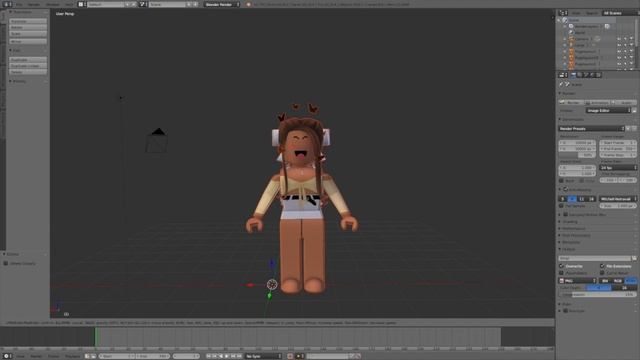Open the Blender Render engine dropdown
The height and width of the screenshot is (360, 640).
coord(222,4)
